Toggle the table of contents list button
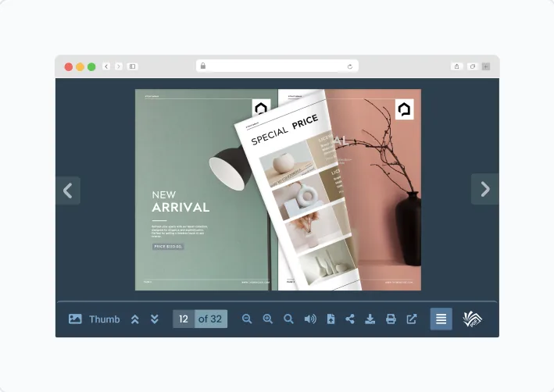 [x=441, y=319]
